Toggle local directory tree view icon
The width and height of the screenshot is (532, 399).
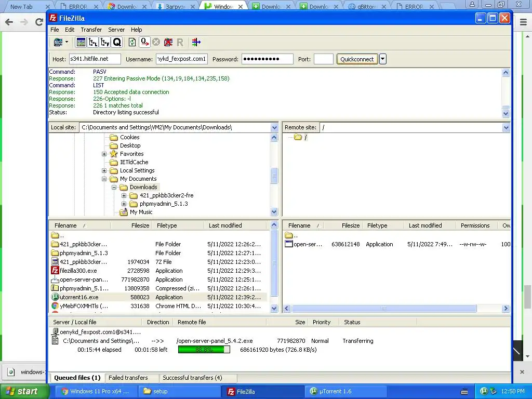point(92,42)
